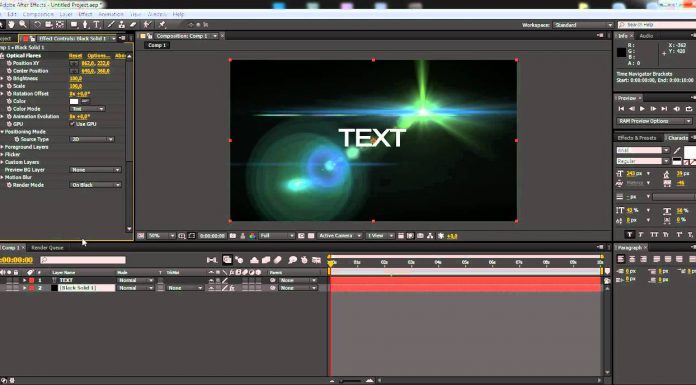Viewport: 696px width, 385px height.
Task: Reset exposure in the viewer
Action: point(441,236)
